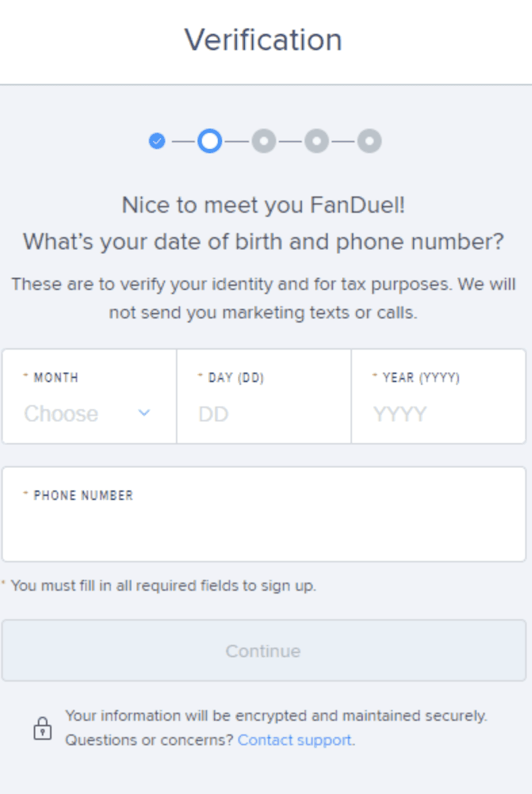The image size is (532, 794).
Task: Click the MONTH field label
Action: point(56,378)
